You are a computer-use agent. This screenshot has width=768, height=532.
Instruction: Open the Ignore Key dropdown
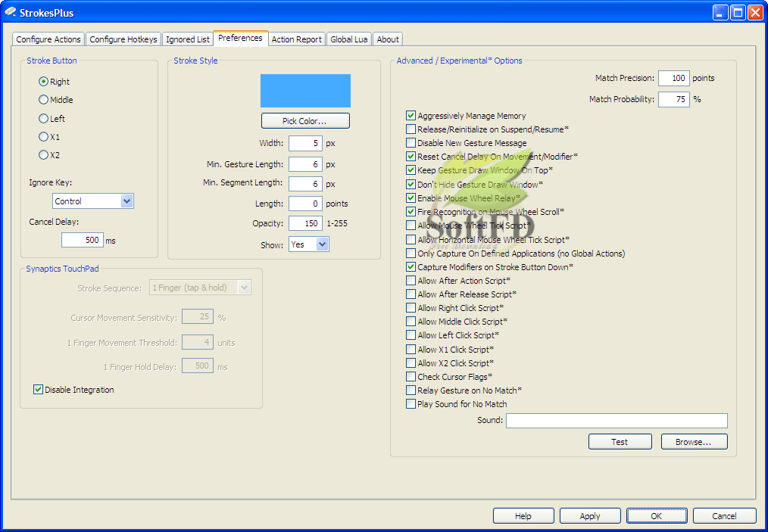93,201
